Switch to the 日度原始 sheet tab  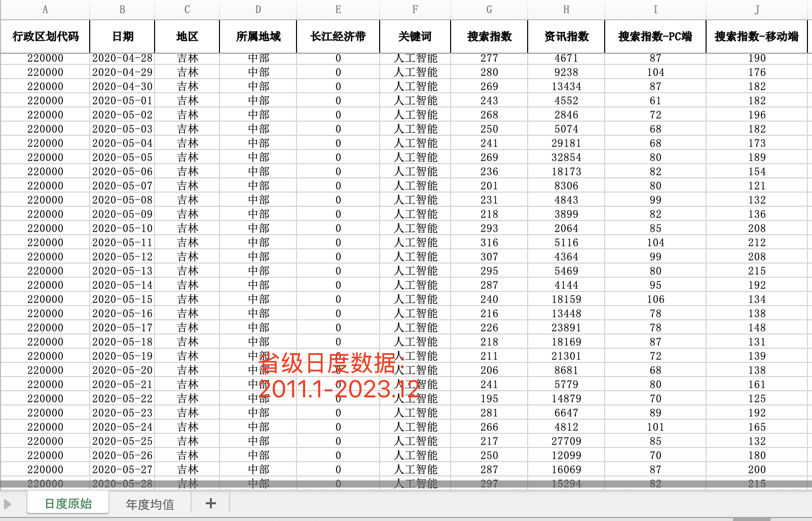68,503
